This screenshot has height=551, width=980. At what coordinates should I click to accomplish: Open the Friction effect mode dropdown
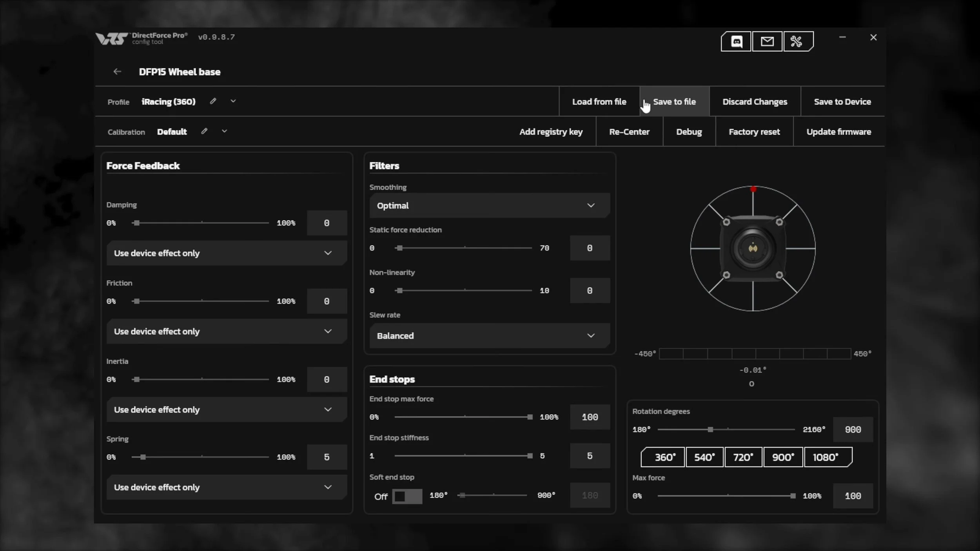[x=226, y=331]
